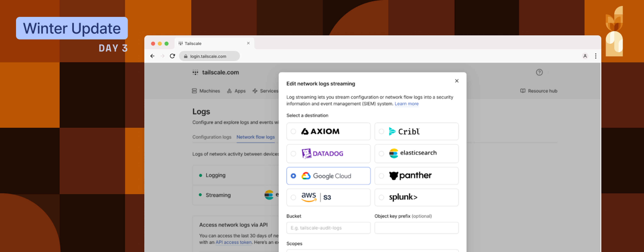Select the Cribl destination radio button

[381, 131]
